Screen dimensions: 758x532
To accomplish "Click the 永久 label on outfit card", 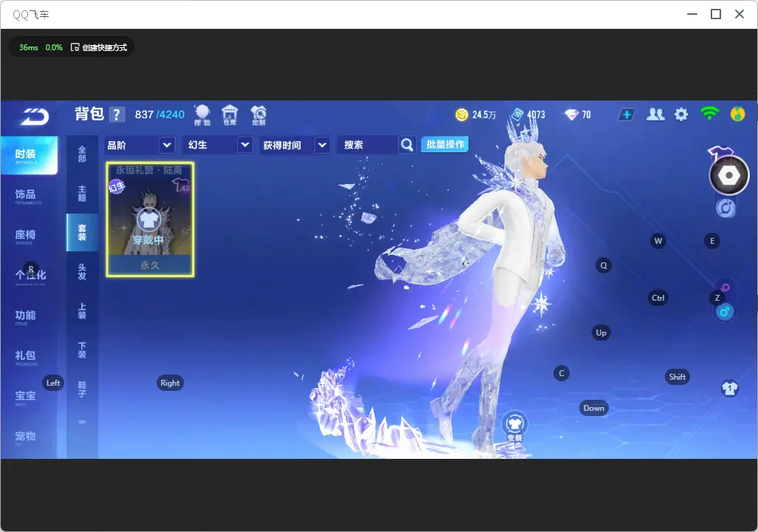I will click(x=149, y=265).
